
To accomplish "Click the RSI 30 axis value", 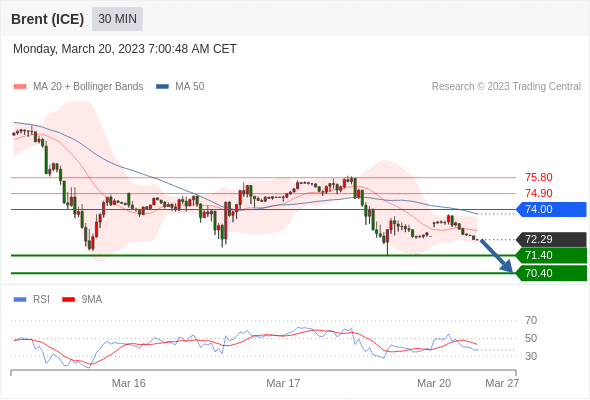I will [531, 356].
